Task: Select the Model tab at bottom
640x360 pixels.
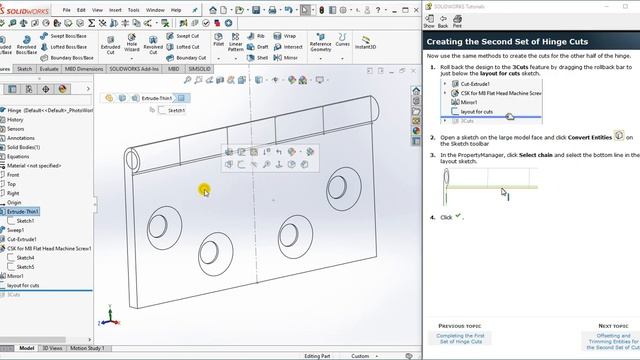Action: (27, 348)
